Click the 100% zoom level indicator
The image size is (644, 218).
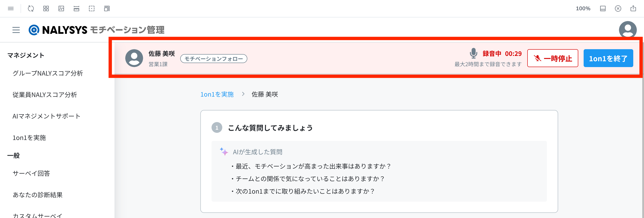[583, 8]
